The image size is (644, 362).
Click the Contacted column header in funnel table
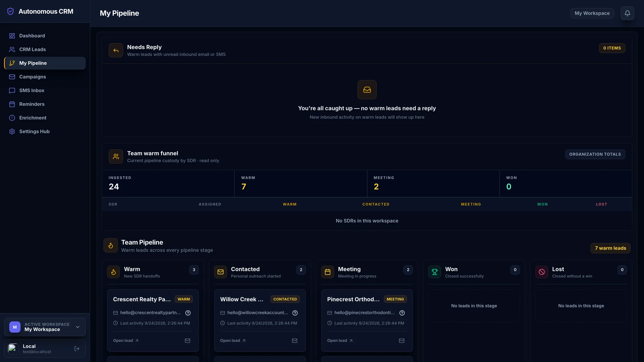[376, 204]
